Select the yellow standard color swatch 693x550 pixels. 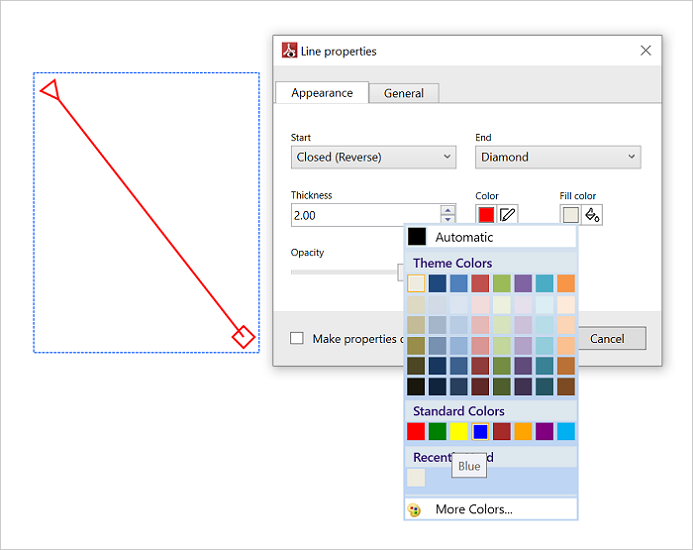coord(459,432)
